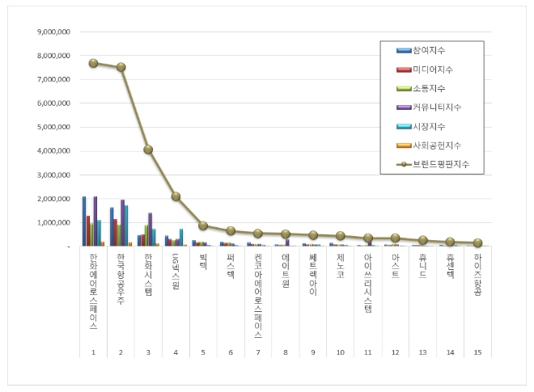Viewport: 534px width, 392px height.
Task: Click the line data point for 한국항공우주
Action: click(121, 67)
